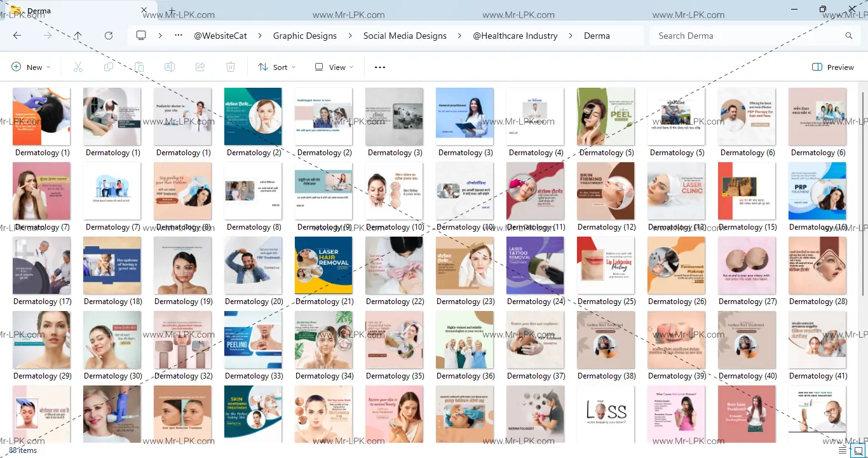Image resolution: width=868 pixels, height=458 pixels.
Task: Open the New item dropdown
Action: point(31,67)
